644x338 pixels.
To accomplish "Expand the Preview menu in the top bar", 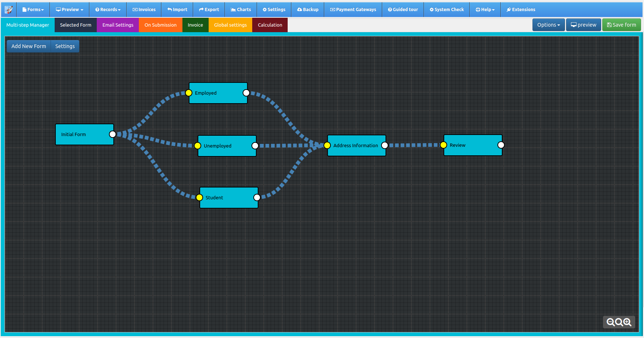I will [x=69, y=10].
